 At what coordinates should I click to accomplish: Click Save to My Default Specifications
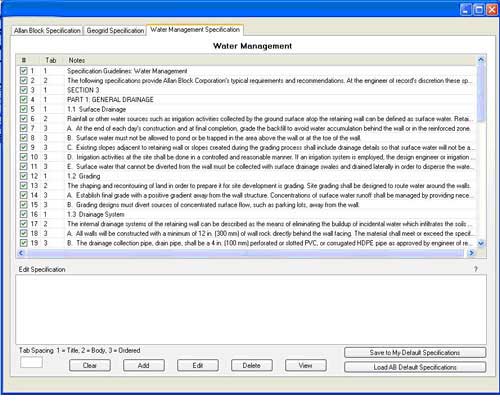[x=415, y=353]
